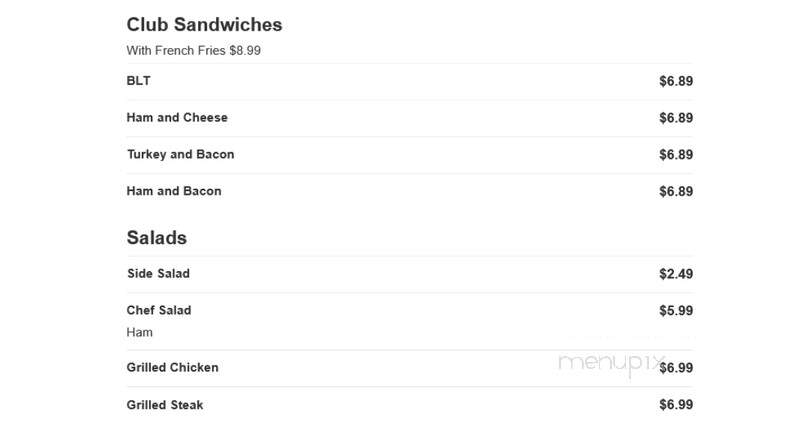Click the BLT price $6.89

point(676,81)
